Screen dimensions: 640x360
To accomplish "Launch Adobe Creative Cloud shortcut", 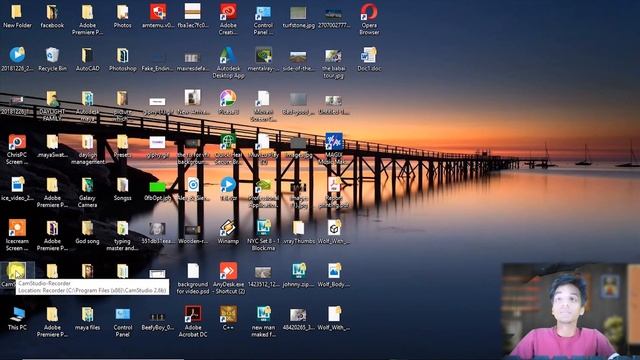I will (228, 19).
